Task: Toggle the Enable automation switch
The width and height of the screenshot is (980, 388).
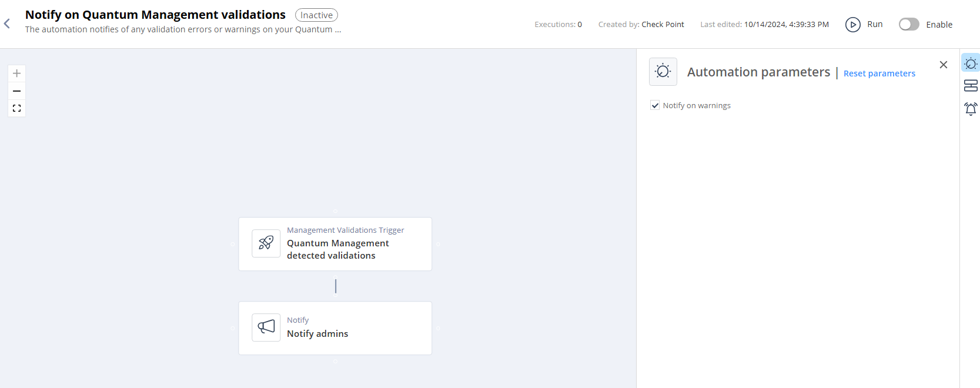Action: [909, 24]
